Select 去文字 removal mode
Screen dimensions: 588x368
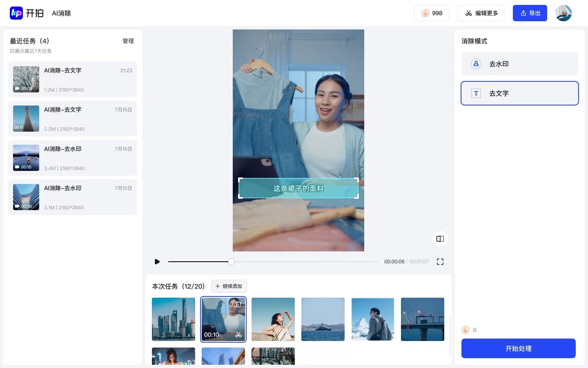[x=520, y=93]
